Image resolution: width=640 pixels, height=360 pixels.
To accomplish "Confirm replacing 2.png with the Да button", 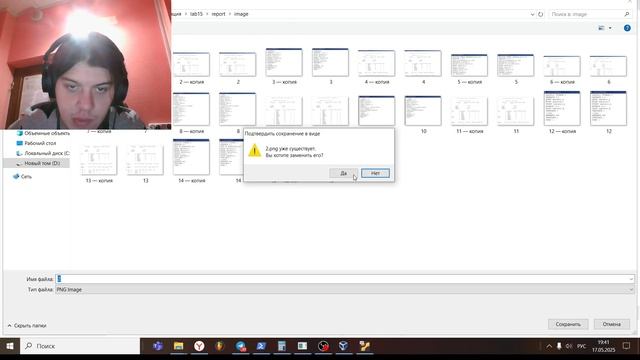I will tap(343, 173).
